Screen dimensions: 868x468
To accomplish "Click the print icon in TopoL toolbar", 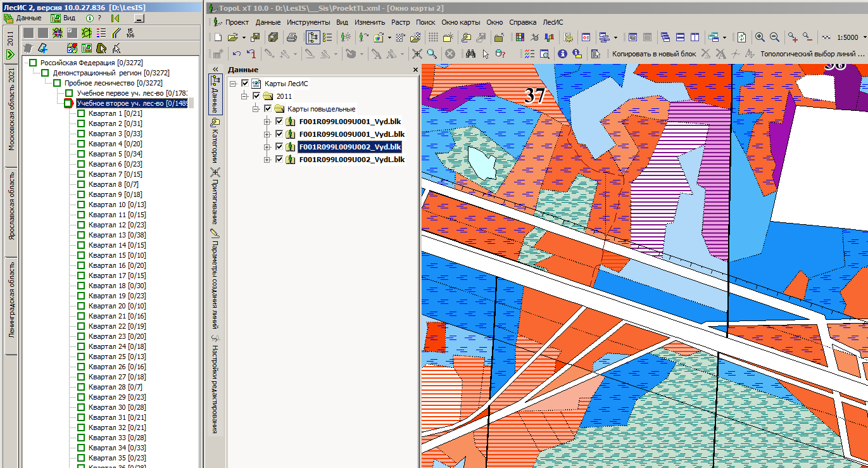I will tap(292, 37).
